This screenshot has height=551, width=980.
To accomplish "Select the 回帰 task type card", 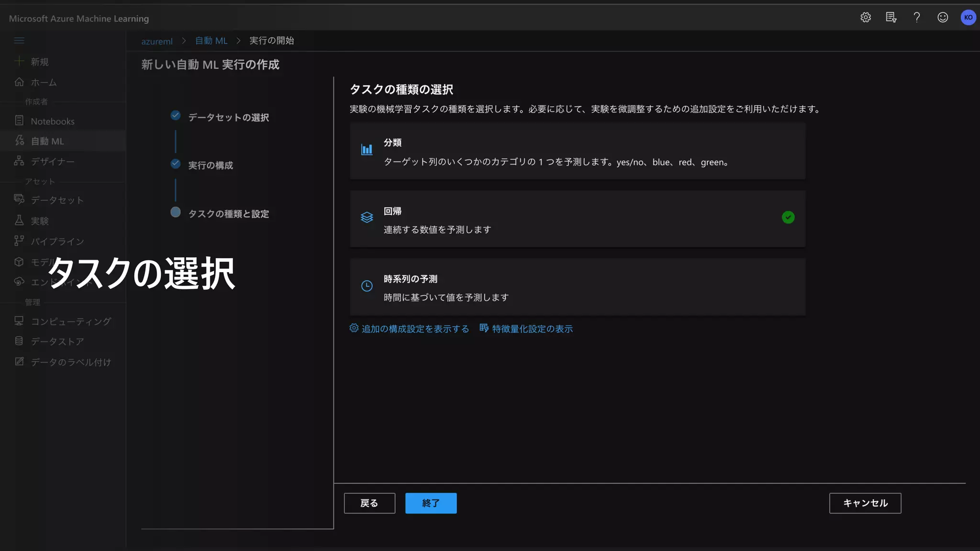I will pyautogui.click(x=578, y=219).
